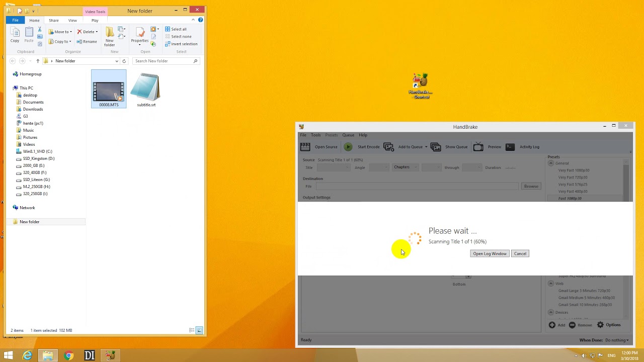Click the New folder icon in ribbon
The height and width of the screenshot is (362, 644).
click(109, 32)
